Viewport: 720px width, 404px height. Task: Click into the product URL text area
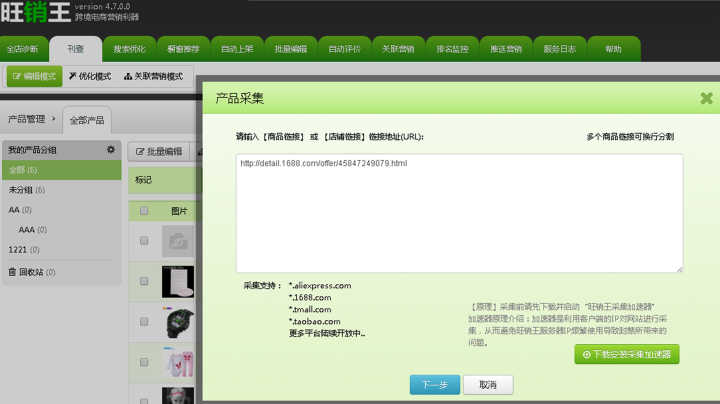pyautogui.click(x=459, y=213)
